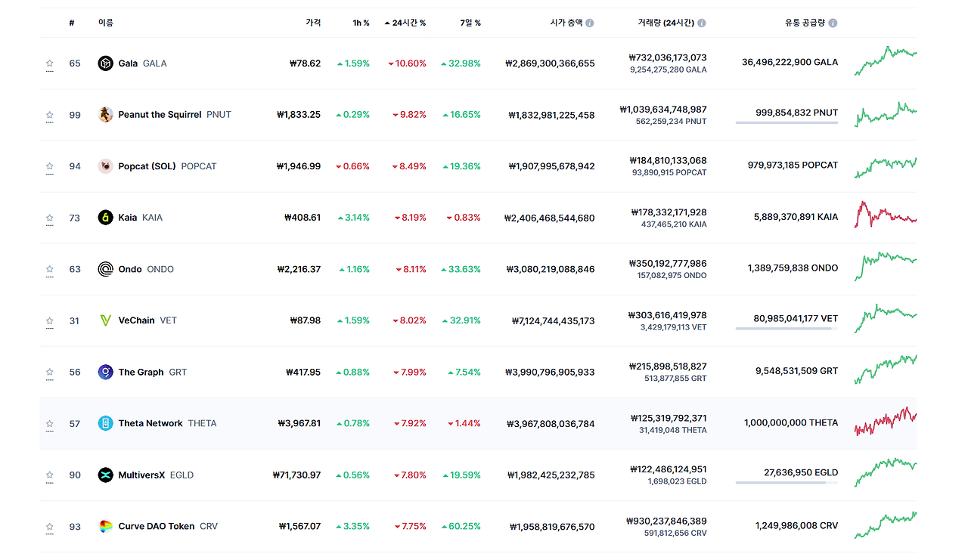The height and width of the screenshot is (560, 968).
Task: Open the VeChain VET page
Action: (x=147, y=320)
